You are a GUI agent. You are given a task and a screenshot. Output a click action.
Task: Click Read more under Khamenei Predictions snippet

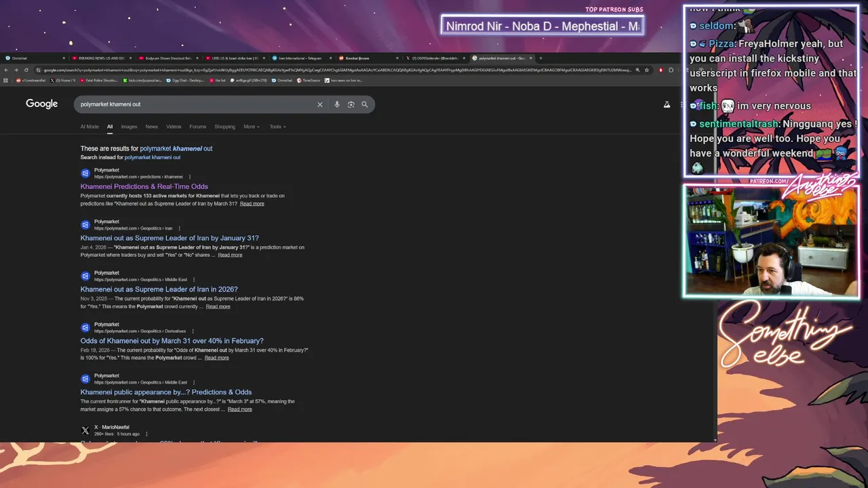(x=252, y=203)
